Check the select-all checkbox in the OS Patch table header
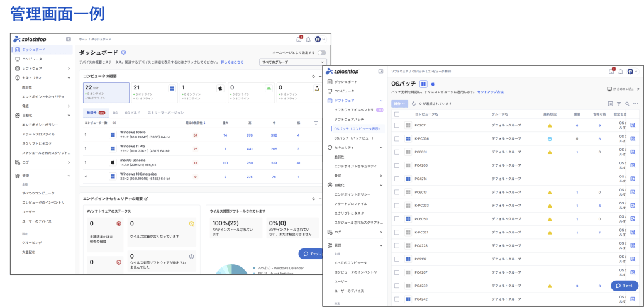The height and width of the screenshot is (307, 644). [397, 114]
